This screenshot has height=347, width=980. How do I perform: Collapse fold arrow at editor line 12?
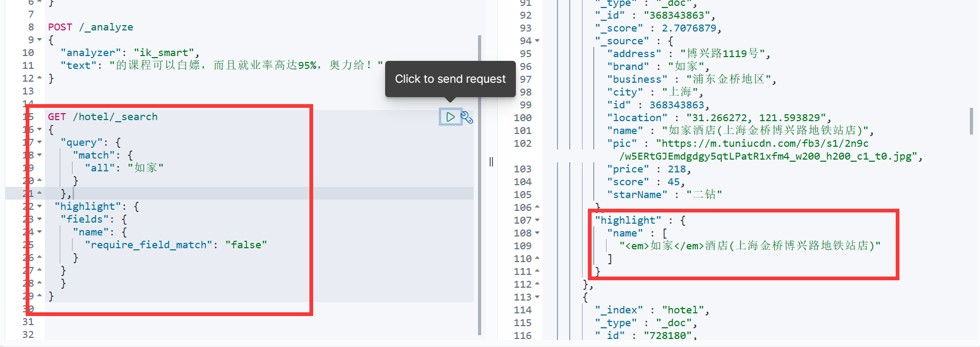coord(39,78)
